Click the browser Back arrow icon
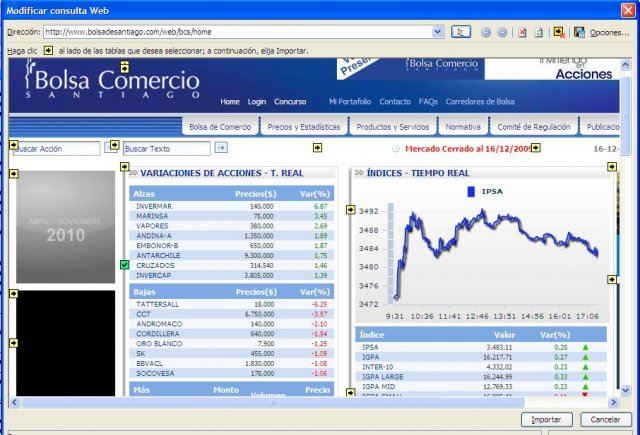This screenshot has width=640, height=435. click(486, 33)
